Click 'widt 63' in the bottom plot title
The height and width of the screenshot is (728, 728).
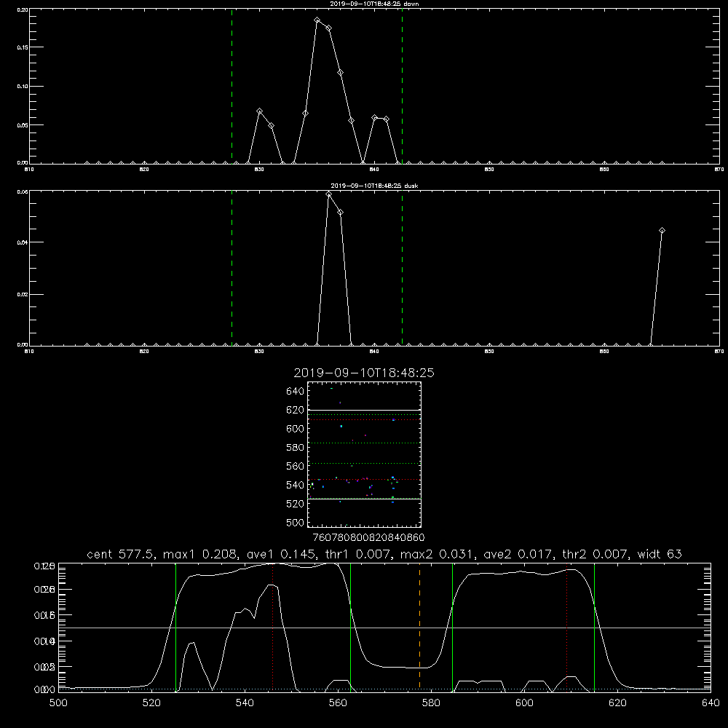(x=660, y=554)
